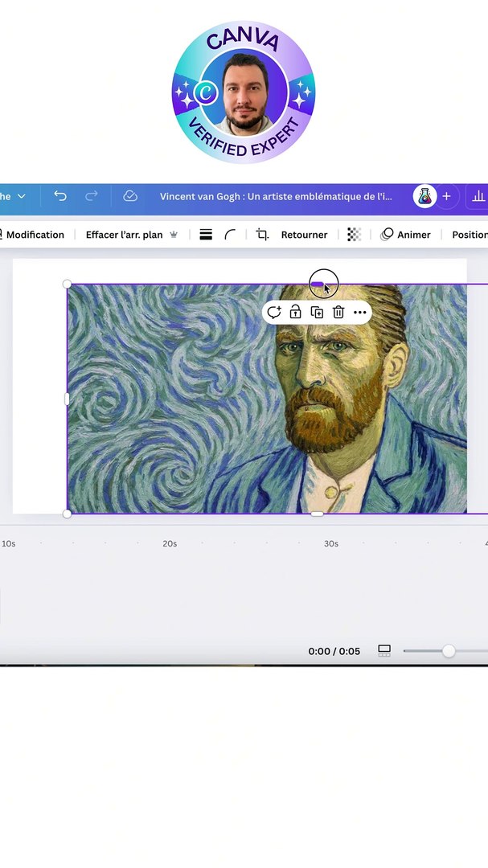Click the bottom center crop handle
Screen dimensions: 488x868
(x=317, y=514)
